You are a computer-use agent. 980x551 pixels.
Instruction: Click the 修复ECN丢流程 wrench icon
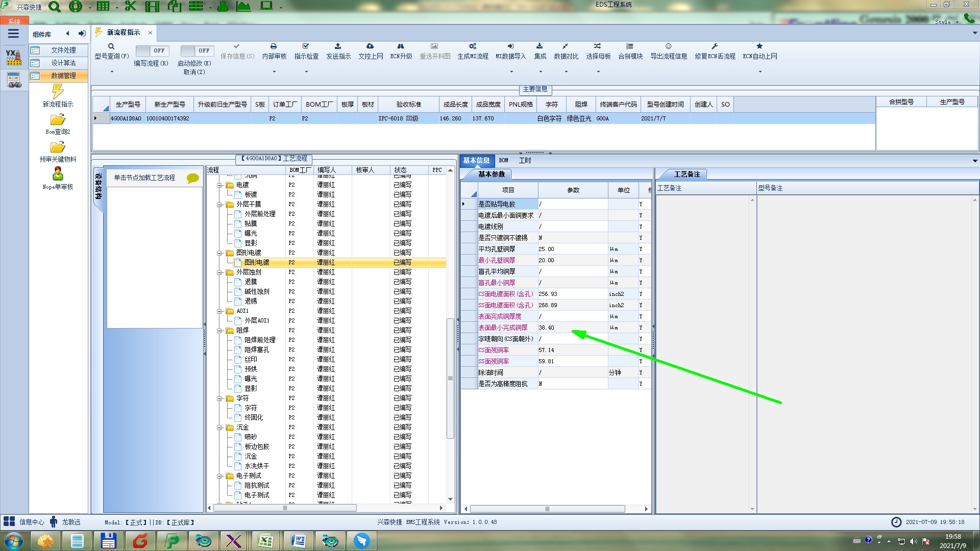click(x=715, y=46)
